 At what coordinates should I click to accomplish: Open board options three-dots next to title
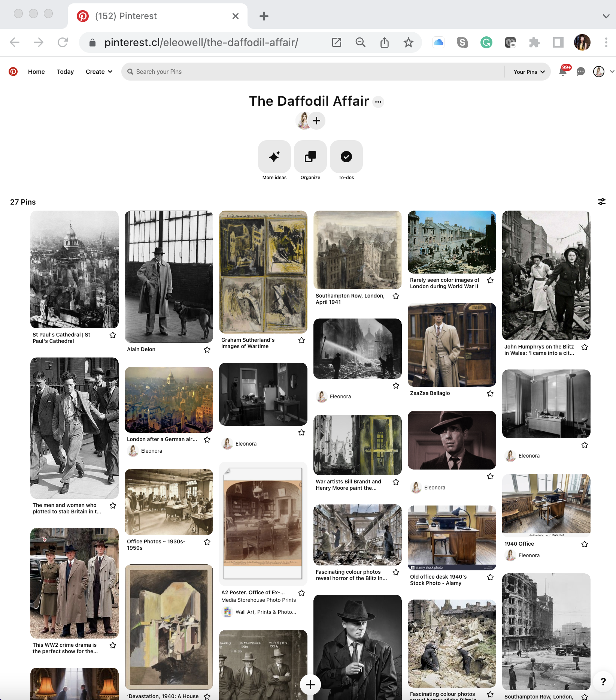(x=378, y=102)
